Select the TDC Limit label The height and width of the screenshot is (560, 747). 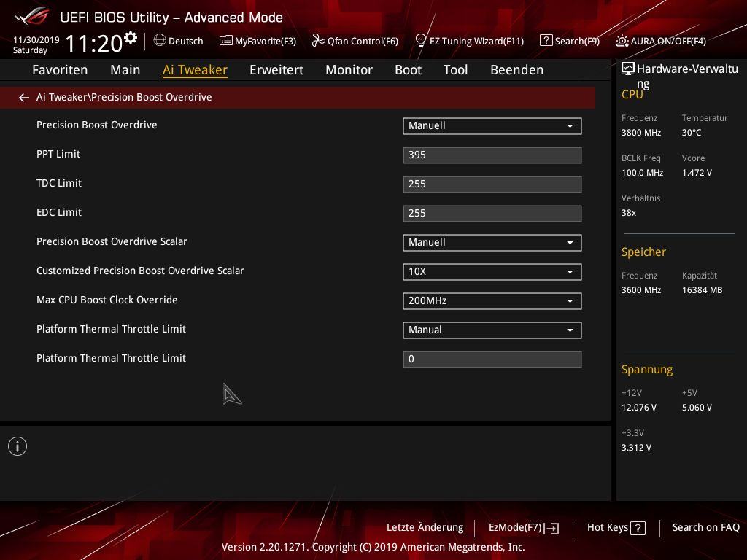pyautogui.click(x=59, y=183)
